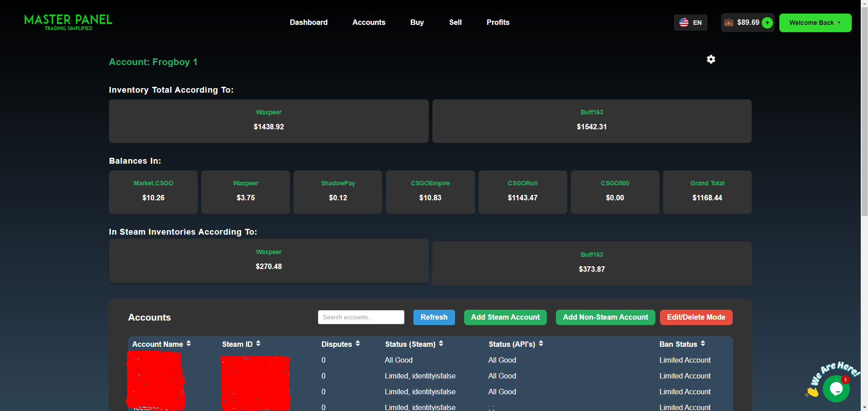The height and width of the screenshot is (411, 868).
Task: Click the $89.69 wallet balance
Action: (x=748, y=22)
